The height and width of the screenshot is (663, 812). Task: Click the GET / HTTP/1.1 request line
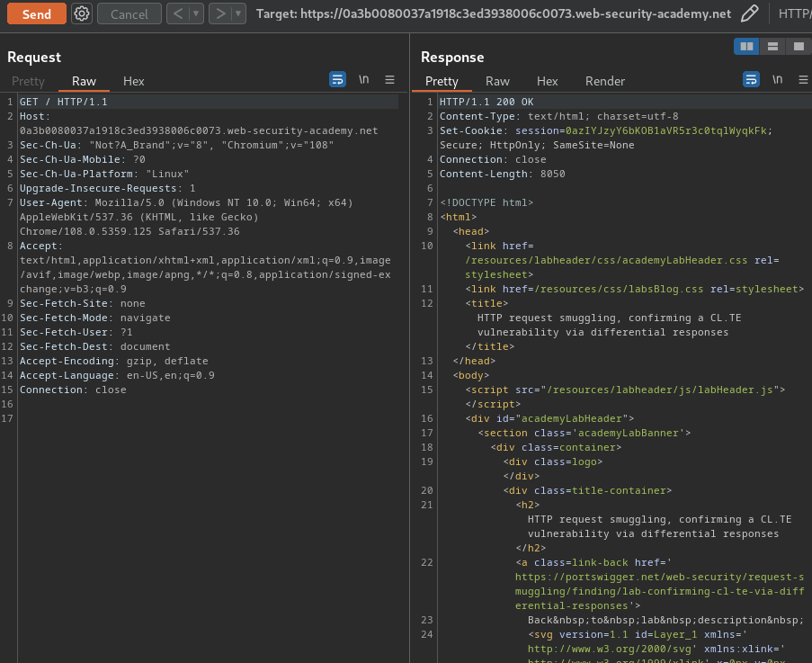64,102
